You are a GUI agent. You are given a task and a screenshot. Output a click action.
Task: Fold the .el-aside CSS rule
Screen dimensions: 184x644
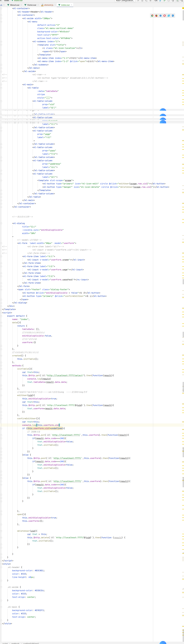(x=1, y=587)
